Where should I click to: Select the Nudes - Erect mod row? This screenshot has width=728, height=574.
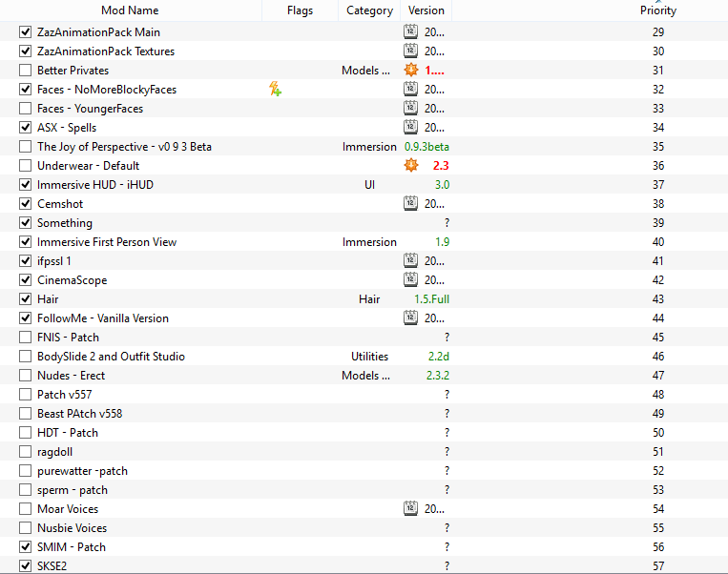coord(364,376)
